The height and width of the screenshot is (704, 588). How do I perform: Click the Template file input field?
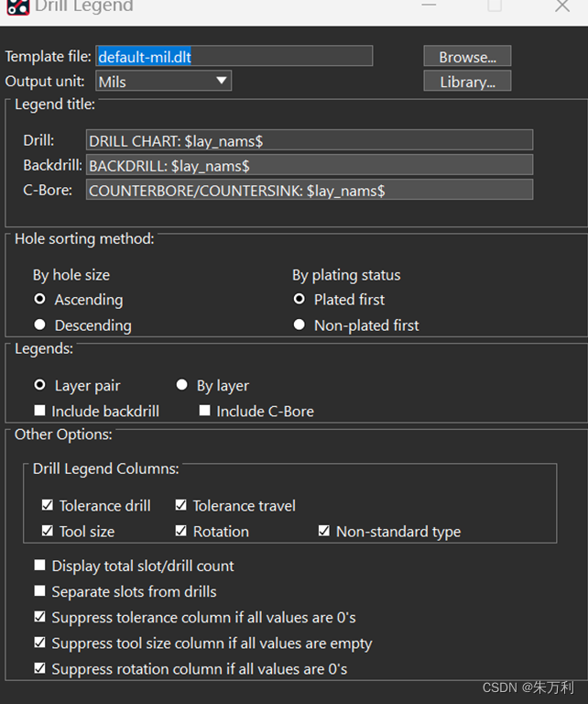pyautogui.click(x=234, y=57)
